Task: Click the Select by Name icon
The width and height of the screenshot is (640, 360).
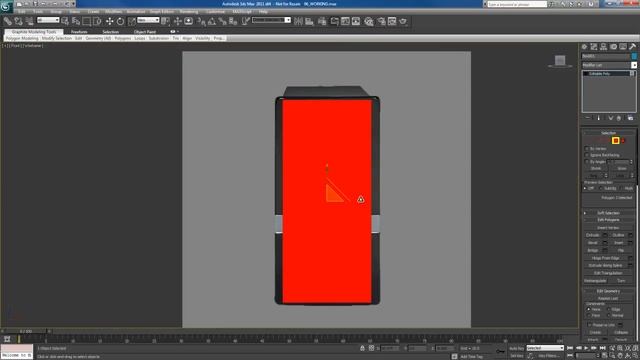Action: 76,21
